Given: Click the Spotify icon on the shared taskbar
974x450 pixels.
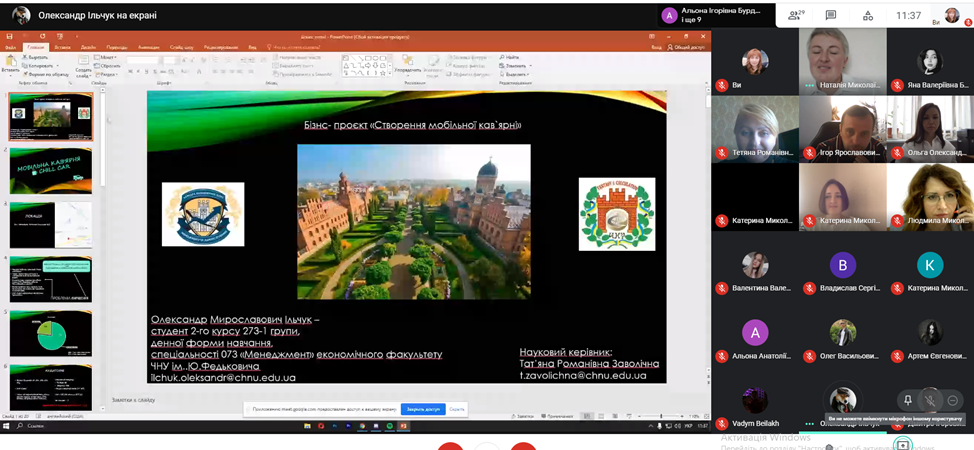Looking at the screenshot, I should pos(389,426).
